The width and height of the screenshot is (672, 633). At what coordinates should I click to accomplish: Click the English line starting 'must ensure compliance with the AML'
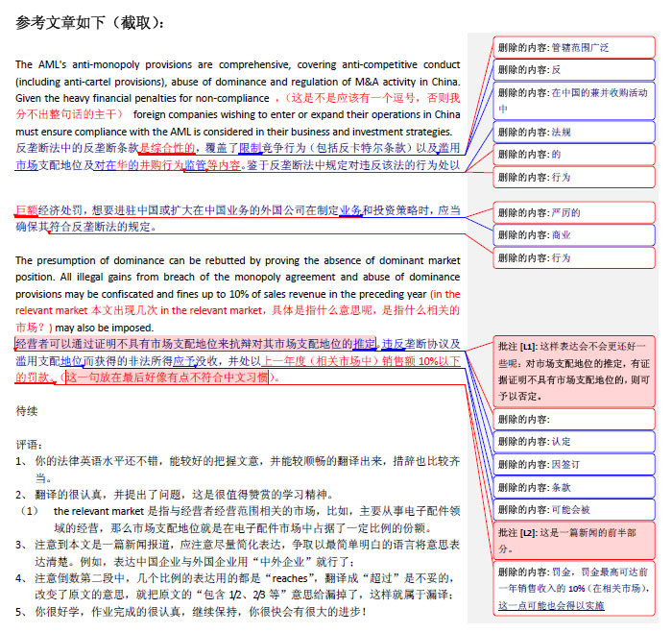234,132
